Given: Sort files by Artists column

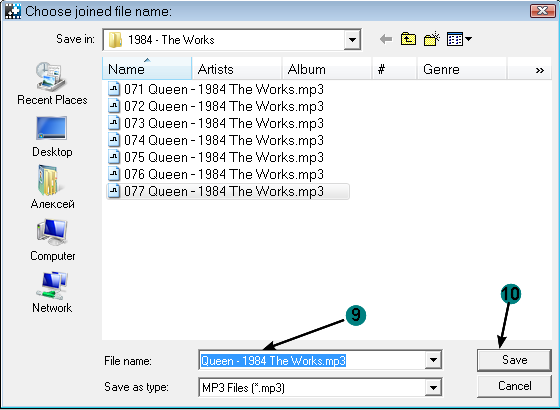Looking at the screenshot, I should [x=237, y=69].
